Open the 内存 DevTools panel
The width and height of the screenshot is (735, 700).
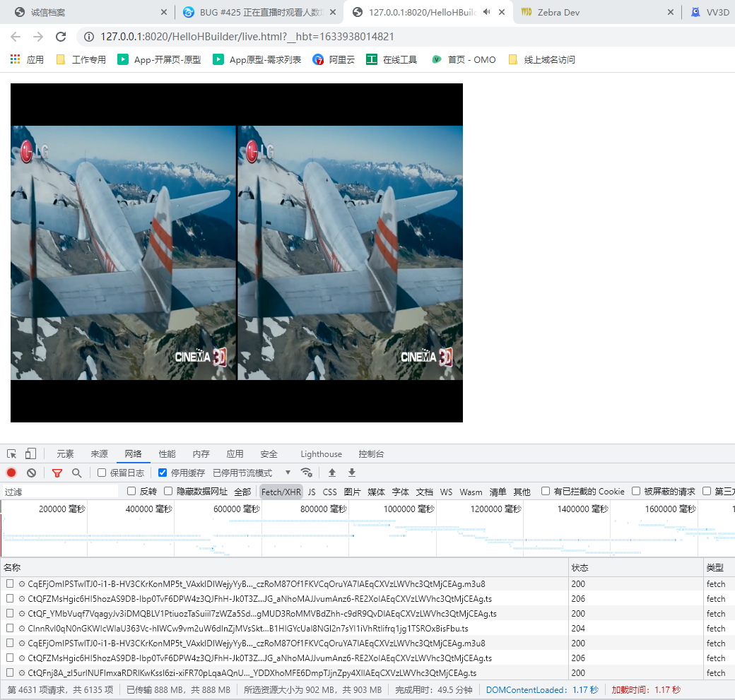(x=201, y=454)
